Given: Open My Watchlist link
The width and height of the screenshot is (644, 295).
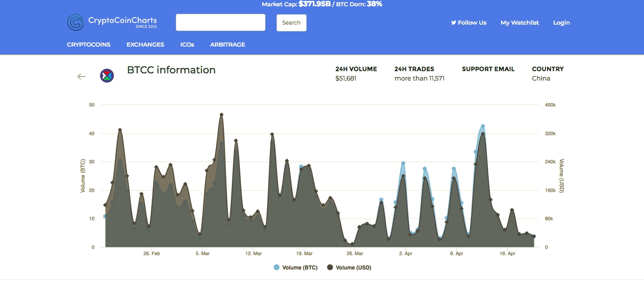Looking at the screenshot, I should [x=520, y=23].
